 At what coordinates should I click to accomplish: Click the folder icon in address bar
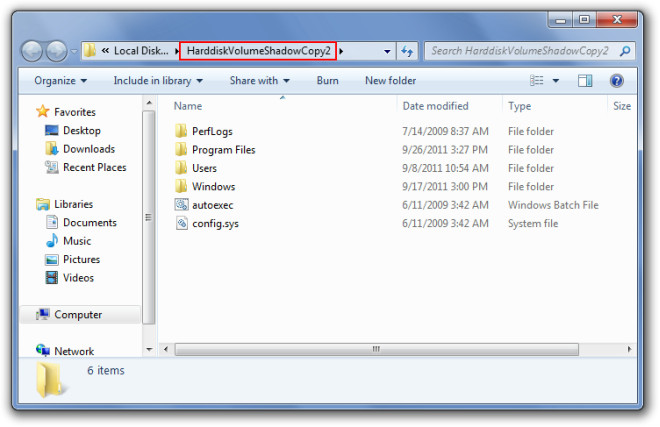point(89,51)
